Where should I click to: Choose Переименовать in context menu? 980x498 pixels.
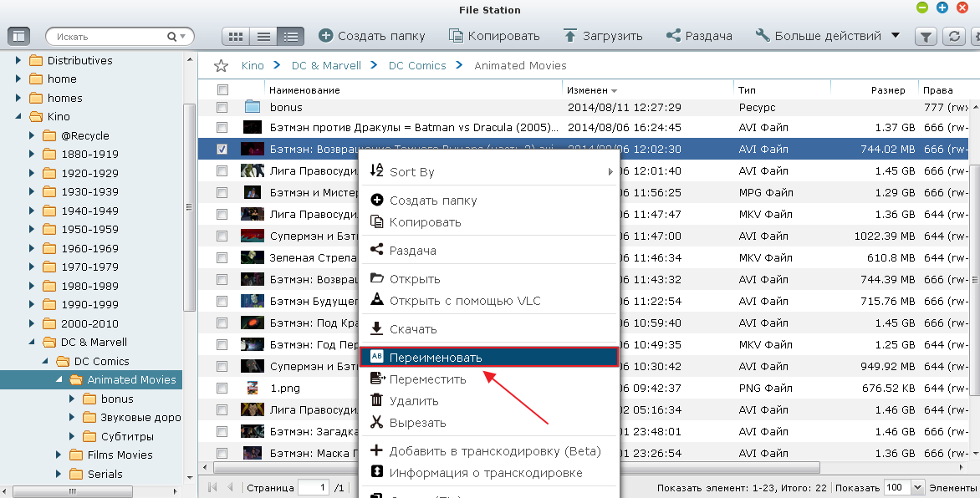click(489, 358)
